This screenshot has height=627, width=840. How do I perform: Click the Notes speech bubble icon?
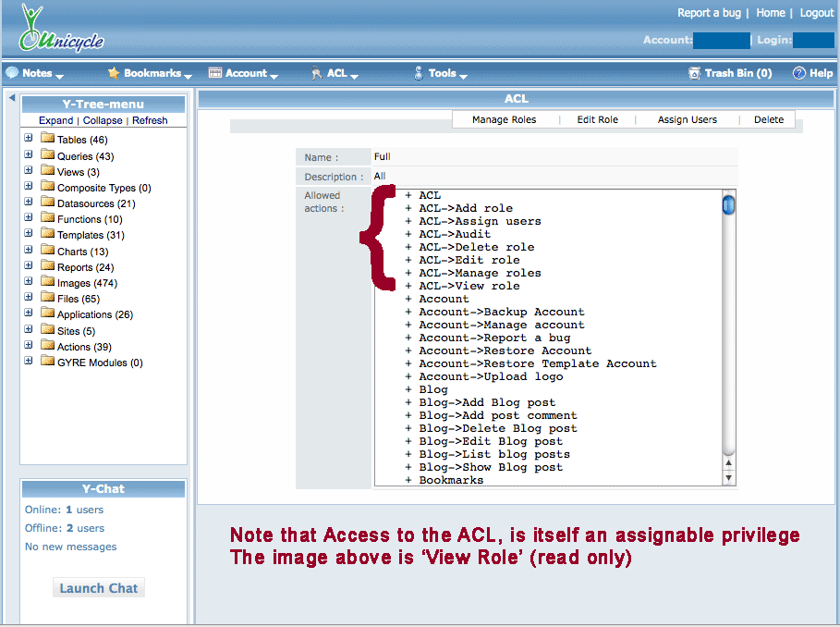pos(12,73)
